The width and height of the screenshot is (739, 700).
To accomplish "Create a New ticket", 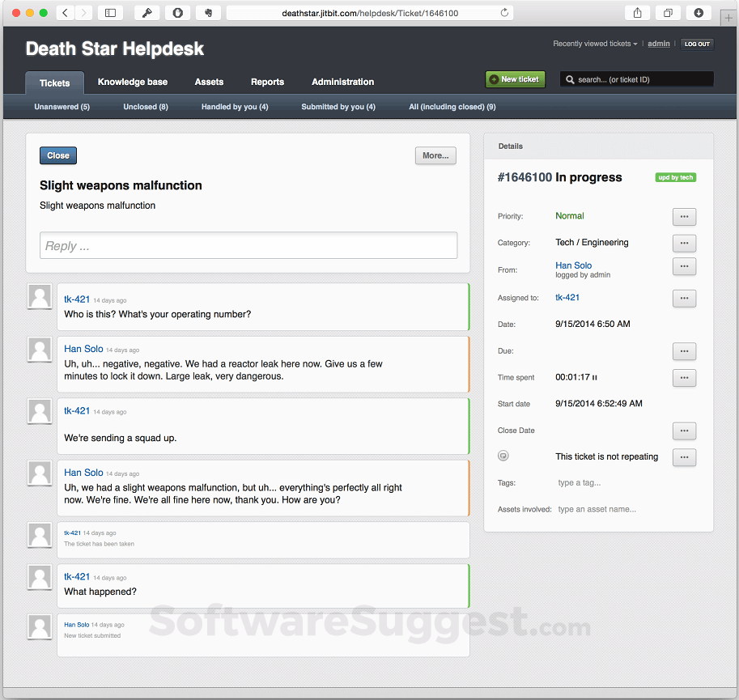I will [515, 78].
